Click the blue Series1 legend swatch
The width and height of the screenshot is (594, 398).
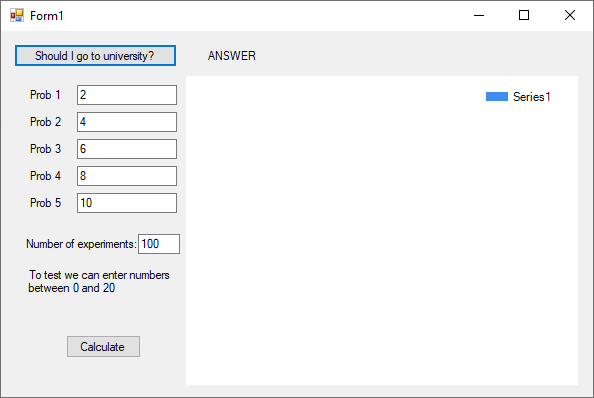pos(497,97)
